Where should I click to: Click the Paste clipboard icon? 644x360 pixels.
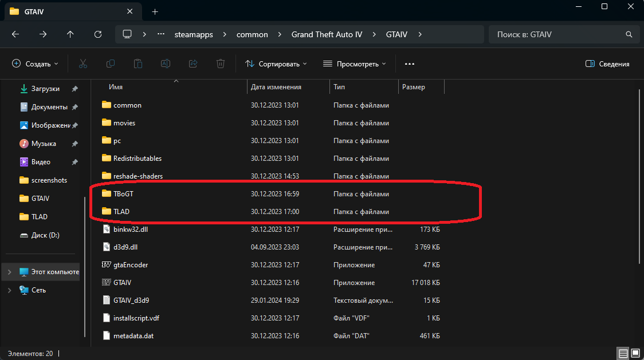[x=138, y=64]
